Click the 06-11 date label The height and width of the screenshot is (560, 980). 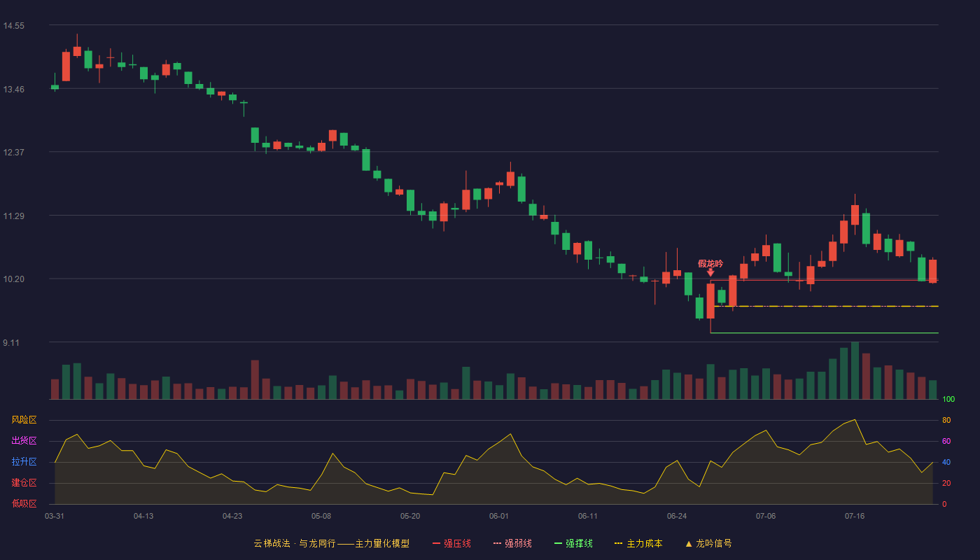[x=588, y=516]
